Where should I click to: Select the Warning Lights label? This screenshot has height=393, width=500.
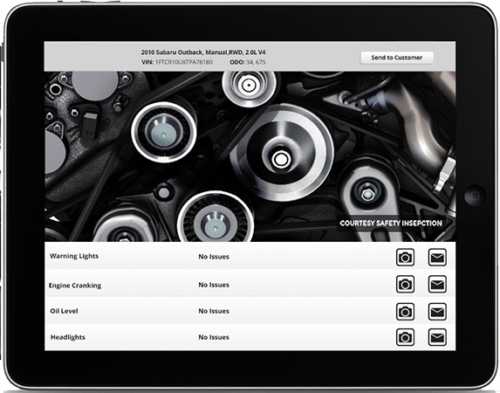point(74,256)
